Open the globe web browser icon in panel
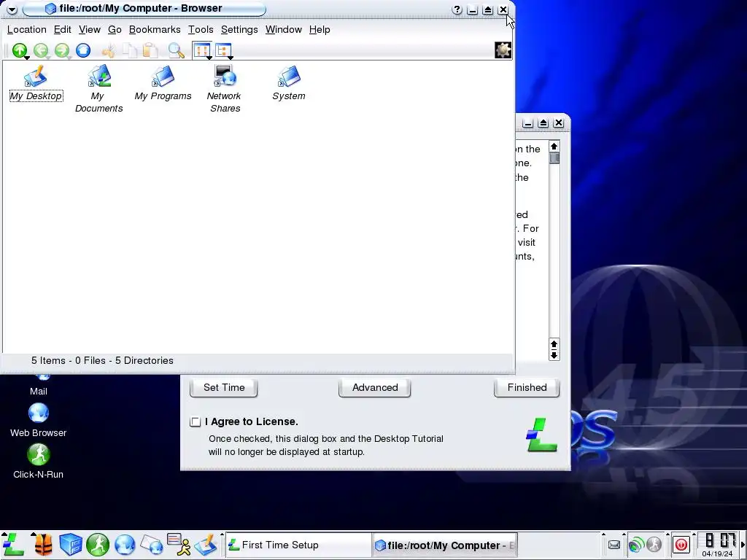This screenshot has width=747, height=560. point(125,545)
